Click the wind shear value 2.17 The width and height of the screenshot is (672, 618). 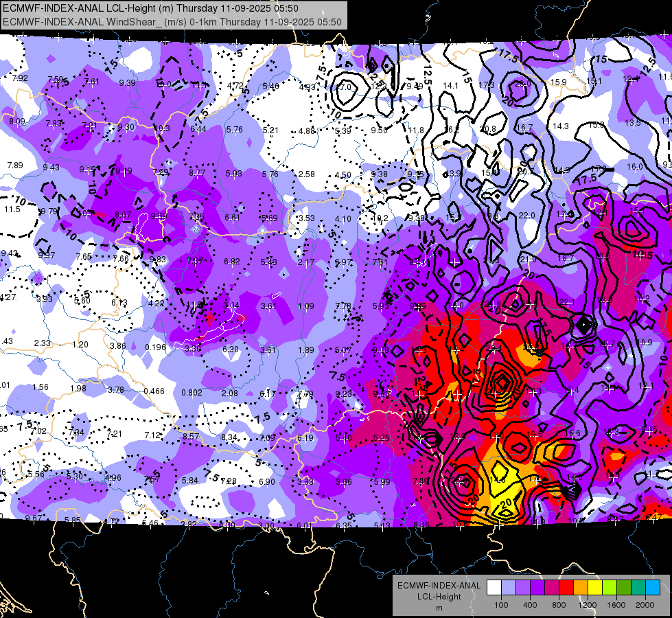pyautogui.click(x=306, y=262)
